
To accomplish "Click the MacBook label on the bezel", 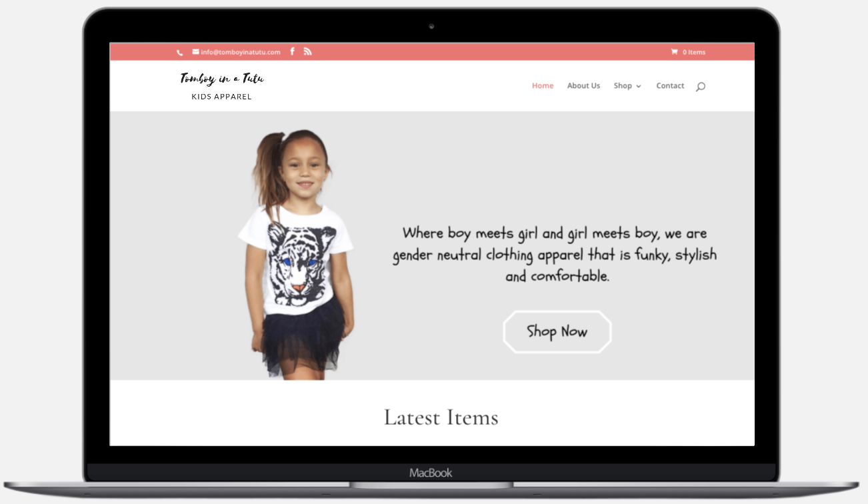I will pos(431,473).
